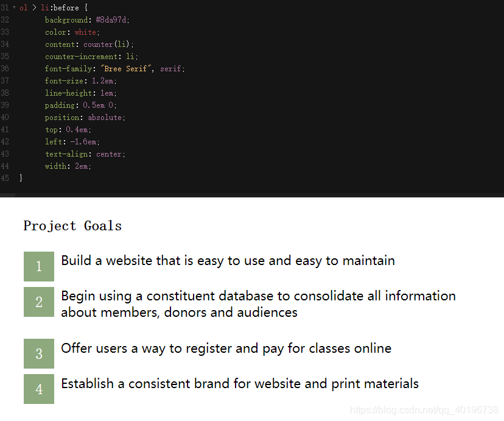The height and width of the screenshot is (421, 504).
Task: Click 'Establish a consistent brand' text
Action: [x=240, y=384]
